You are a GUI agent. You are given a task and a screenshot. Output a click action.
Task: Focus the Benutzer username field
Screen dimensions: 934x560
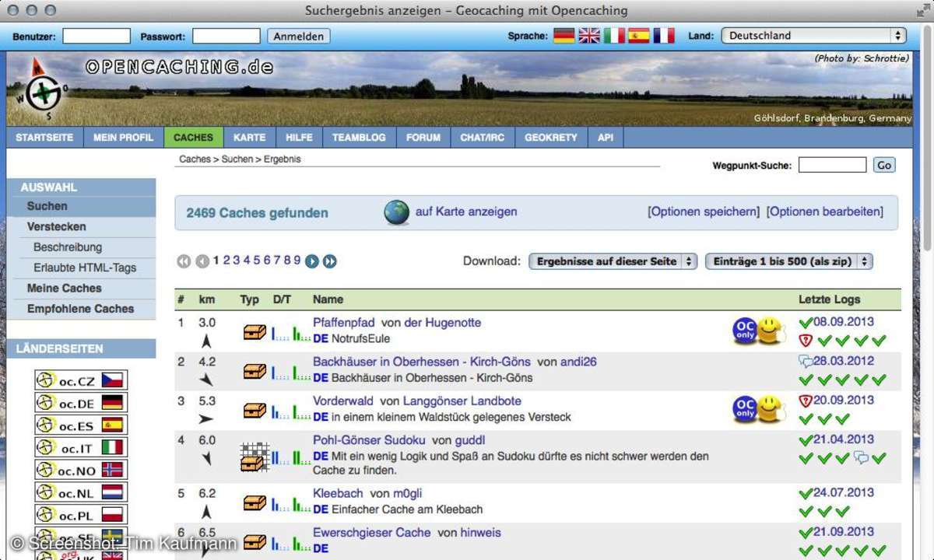[97, 36]
